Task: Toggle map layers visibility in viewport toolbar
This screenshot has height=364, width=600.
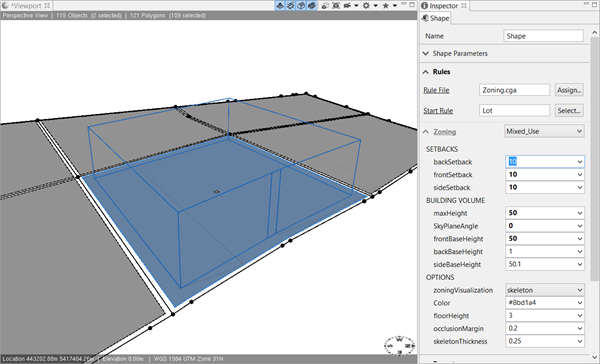Action: pos(280,5)
